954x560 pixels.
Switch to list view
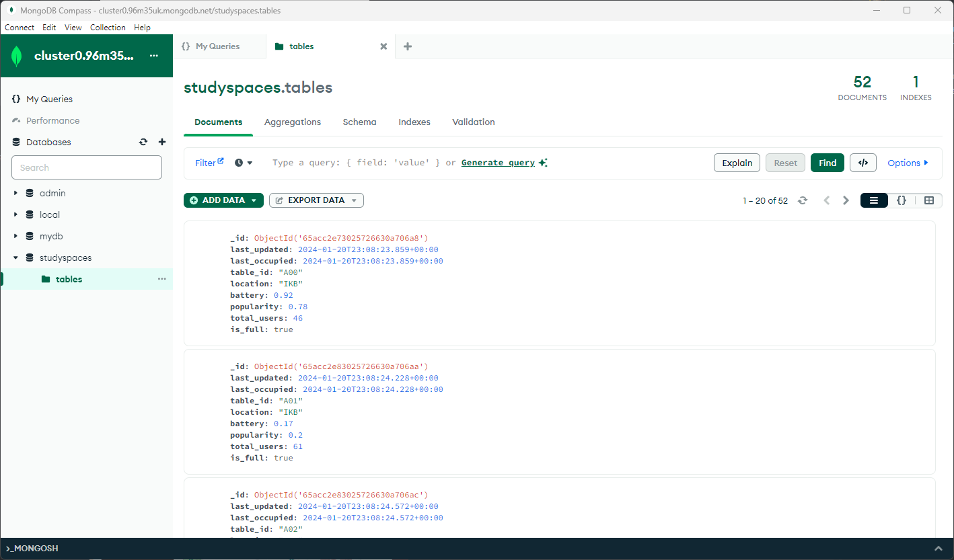click(874, 200)
